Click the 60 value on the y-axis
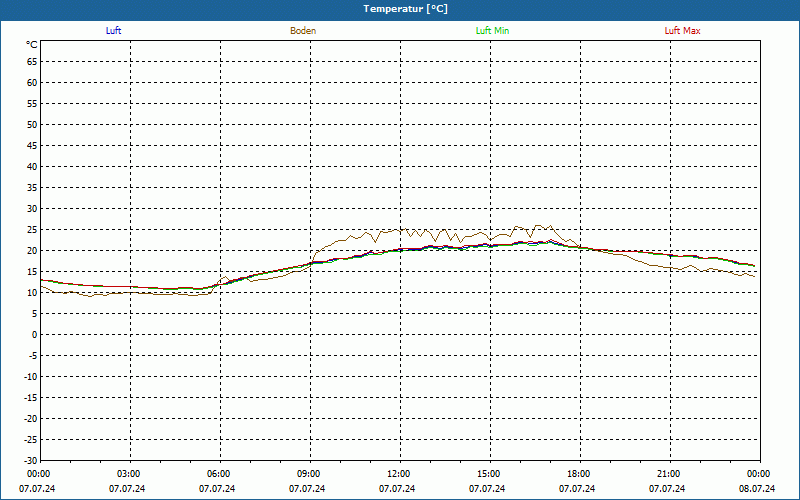 (32, 83)
